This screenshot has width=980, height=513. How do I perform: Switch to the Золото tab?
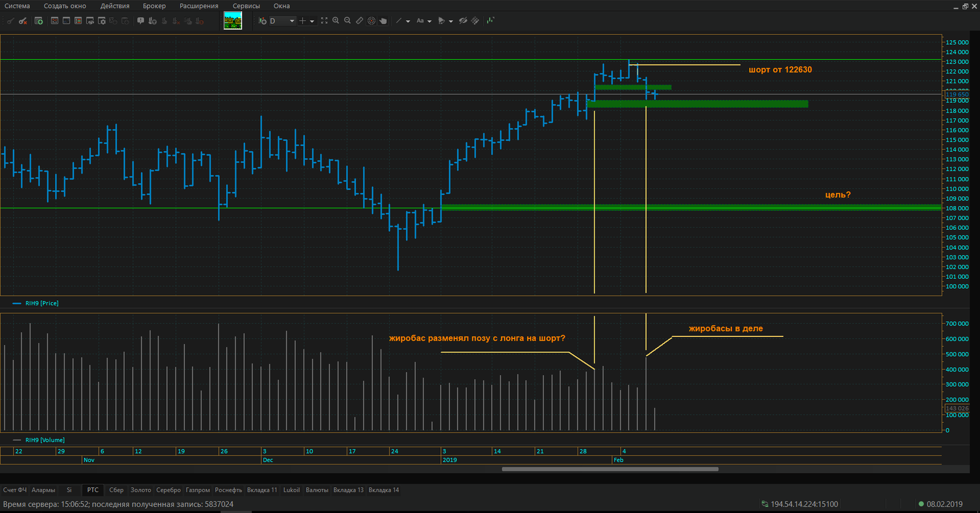pos(141,490)
